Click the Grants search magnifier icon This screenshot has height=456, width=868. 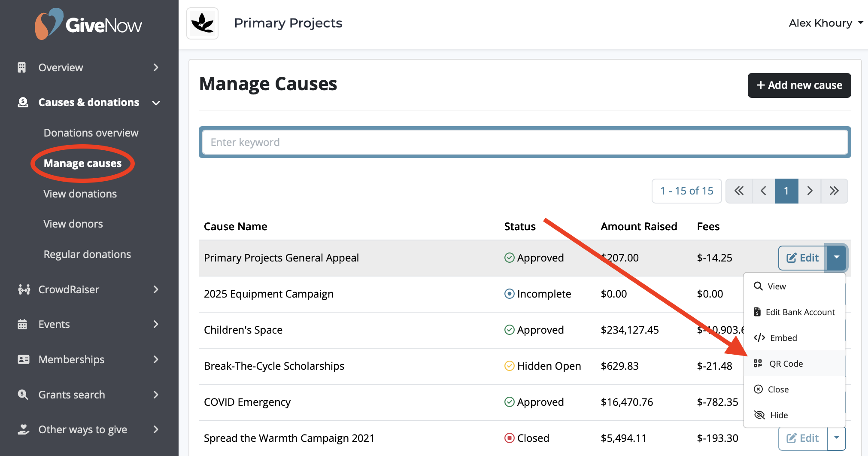pos(23,394)
